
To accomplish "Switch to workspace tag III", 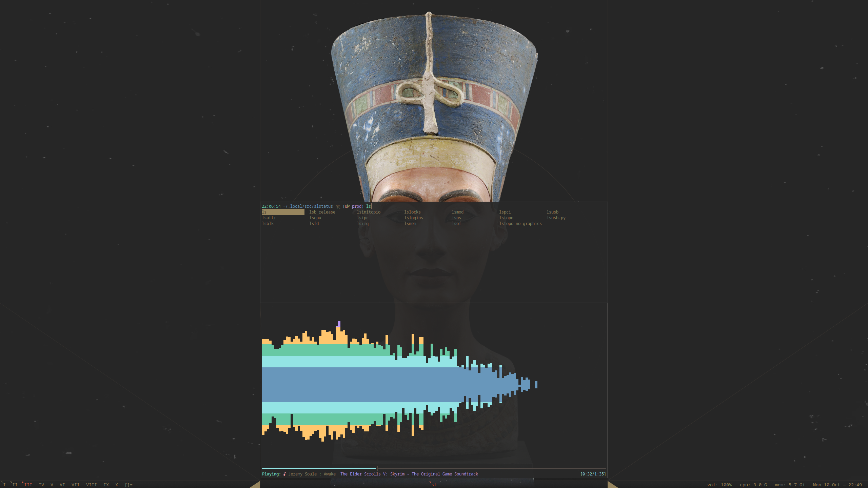I will point(28,485).
